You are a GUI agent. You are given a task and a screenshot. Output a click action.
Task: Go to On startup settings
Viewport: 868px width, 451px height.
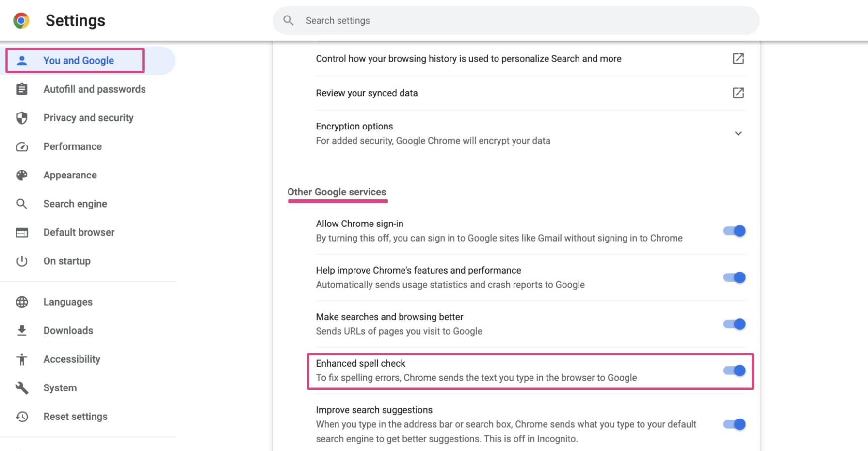click(67, 261)
